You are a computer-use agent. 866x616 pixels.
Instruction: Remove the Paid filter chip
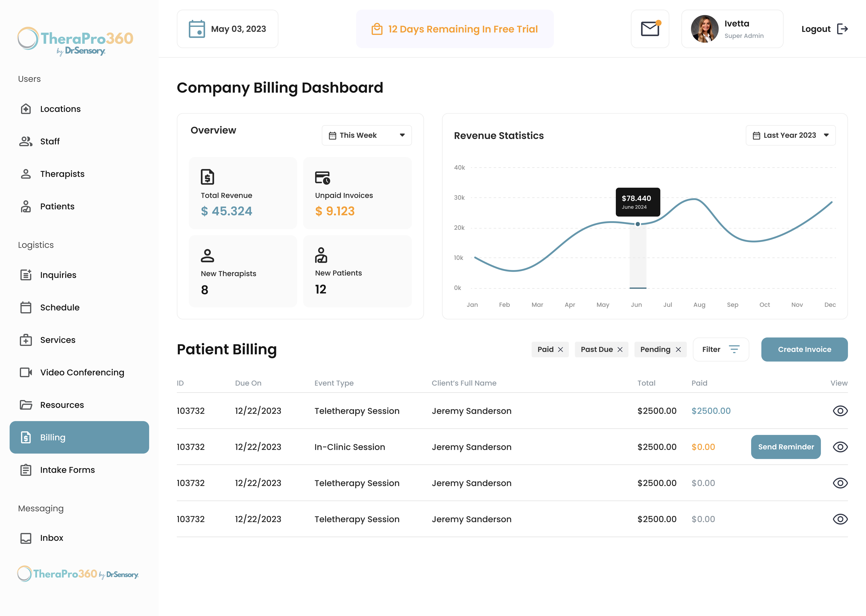click(x=560, y=349)
